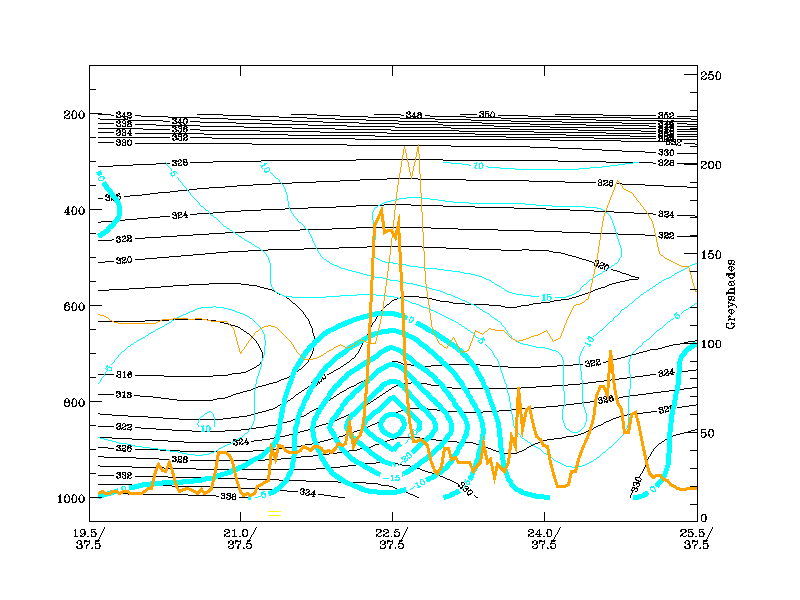This screenshot has width=800, height=600.
Task: Click the 350 isentrope label at top
Action: 487,115
